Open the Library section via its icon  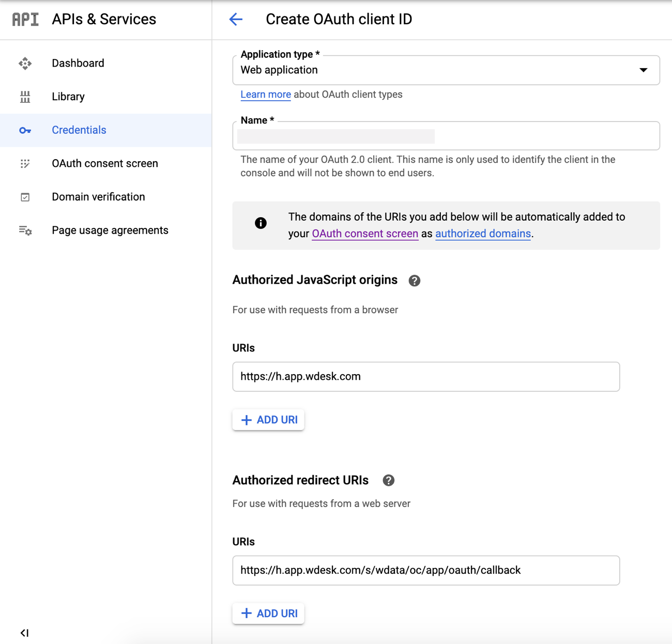point(25,96)
